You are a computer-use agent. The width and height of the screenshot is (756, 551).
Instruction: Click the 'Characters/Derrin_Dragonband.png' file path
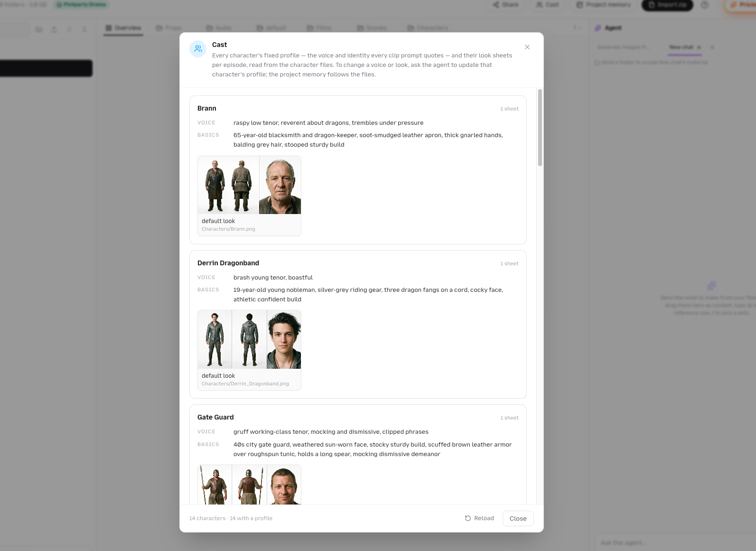pos(245,383)
